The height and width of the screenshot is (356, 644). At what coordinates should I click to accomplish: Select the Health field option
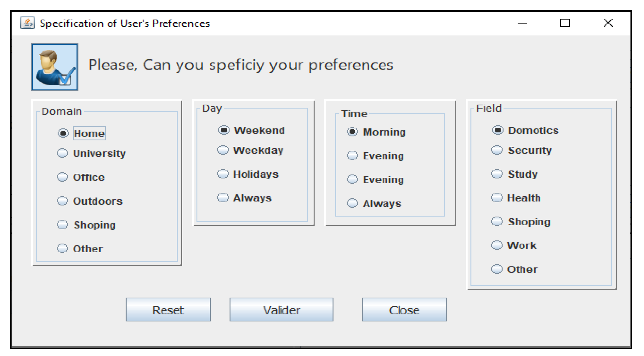pyautogui.click(x=497, y=197)
